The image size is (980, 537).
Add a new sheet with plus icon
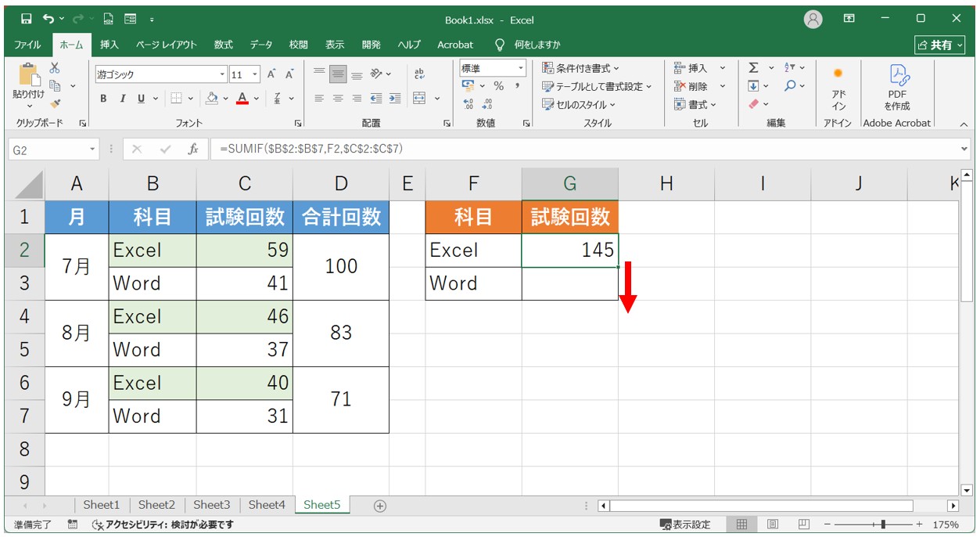click(380, 506)
